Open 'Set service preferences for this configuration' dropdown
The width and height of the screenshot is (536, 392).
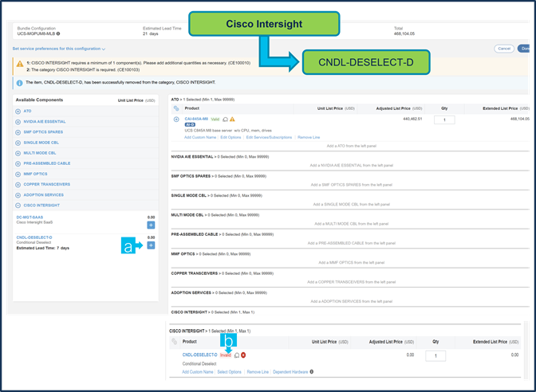coord(59,49)
